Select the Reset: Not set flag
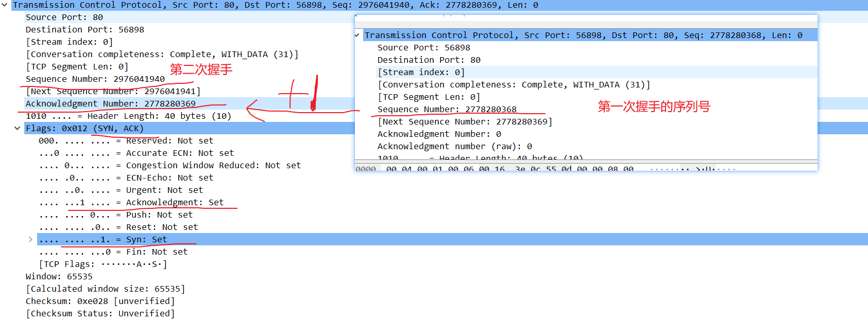Viewport: 868px width, 322px height. pos(118,227)
